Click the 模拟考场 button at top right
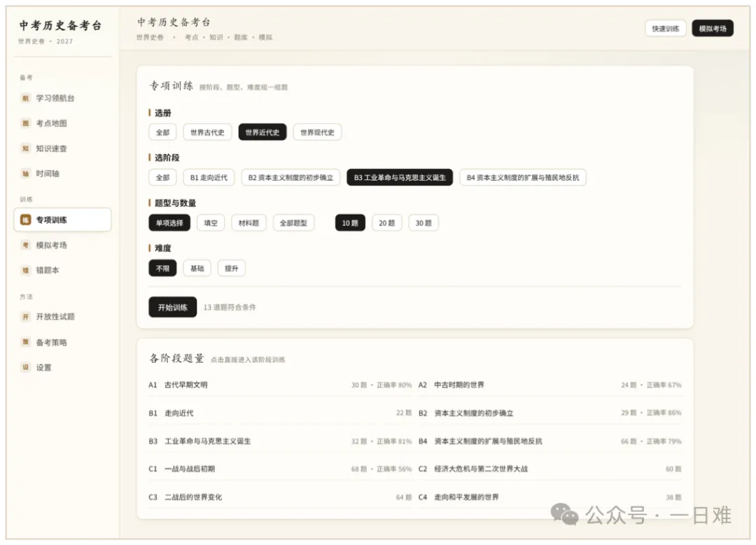The width and height of the screenshot is (756, 545). point(713,29)
